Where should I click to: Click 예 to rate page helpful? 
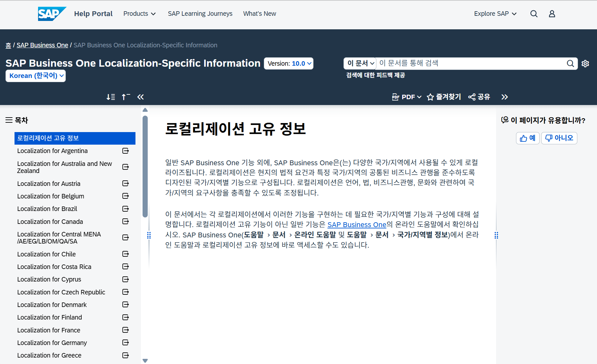(x=527, y=138)
